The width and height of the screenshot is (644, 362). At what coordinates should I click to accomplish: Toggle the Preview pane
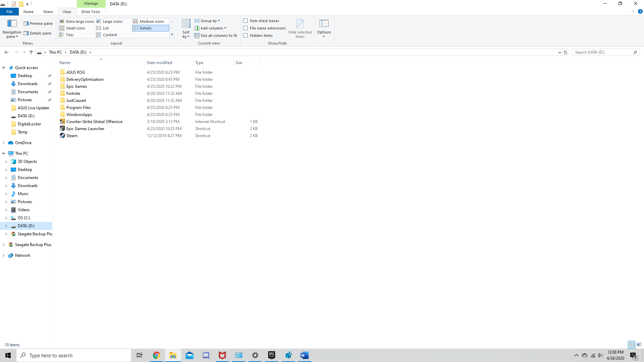pos(38,23)
